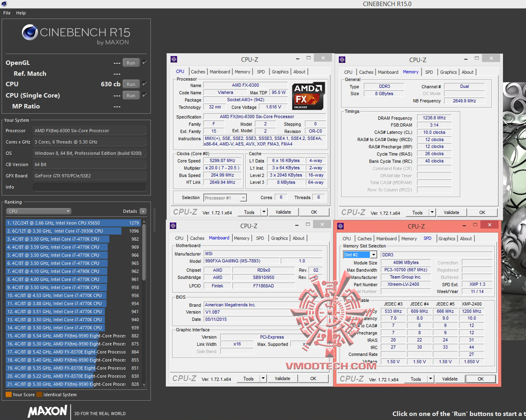This screenshot has width=526, height=420.
Task: Click Validate in the AMD FX-6300 window
Action: [283, 212]
